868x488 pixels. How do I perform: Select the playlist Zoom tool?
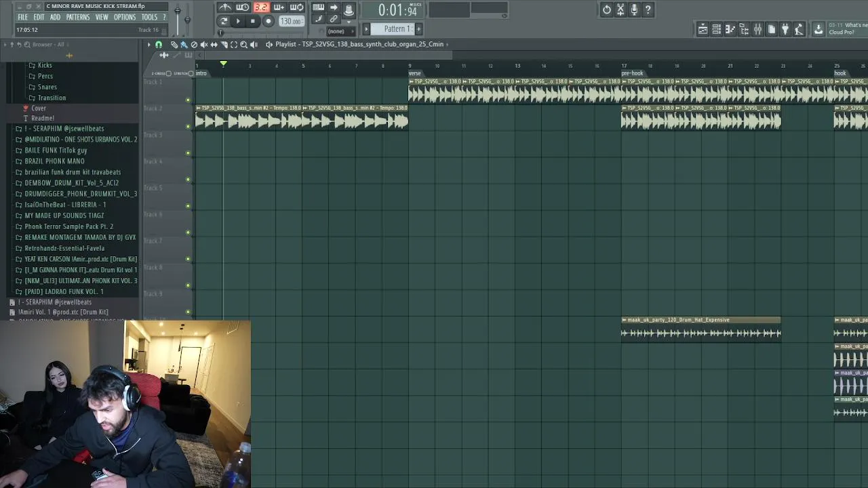243,45
